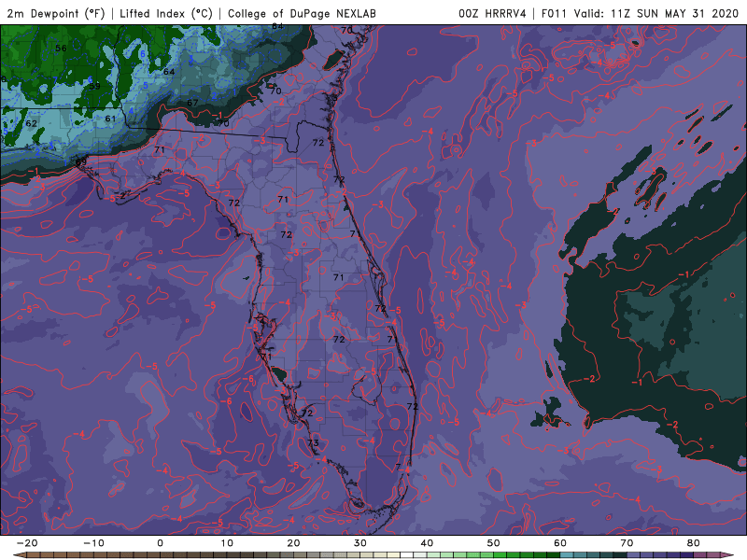Click the 69 dewpoint value on the map
This screenshot has height=560, width=747.
tap(81, 161)
